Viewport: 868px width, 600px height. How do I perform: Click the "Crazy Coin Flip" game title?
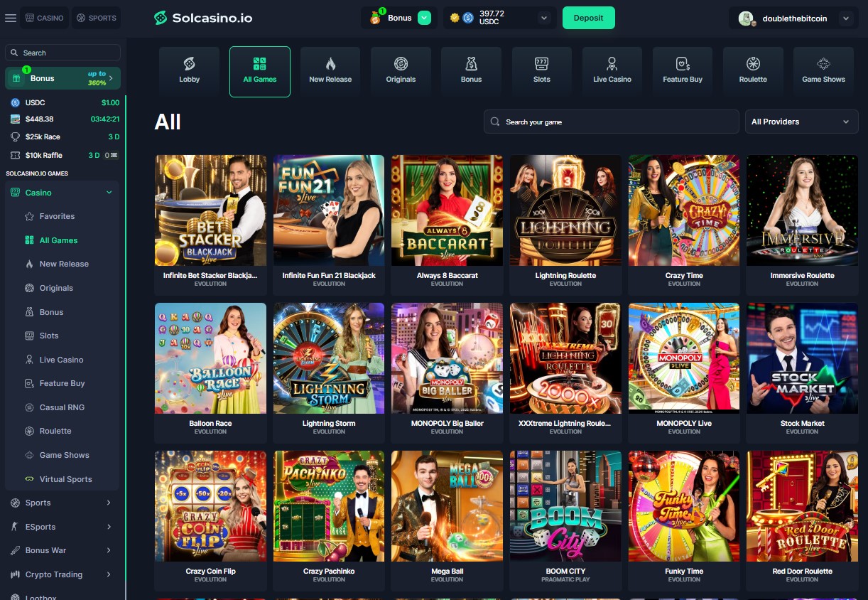[211, 571]
